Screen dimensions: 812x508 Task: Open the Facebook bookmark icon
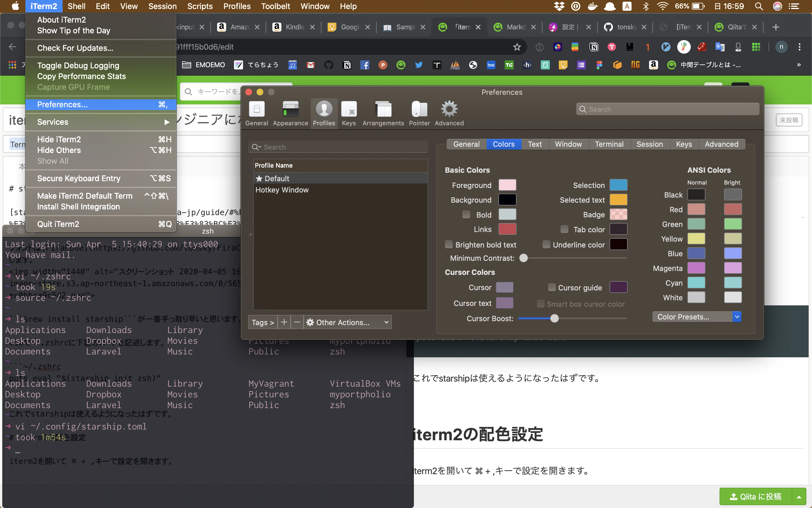[365, 65]
